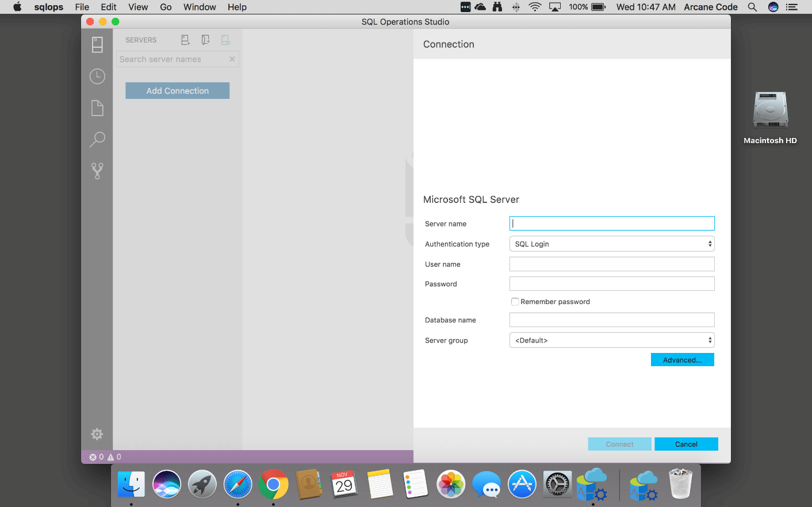Open Messages from the dock

pyautogui.click(x=487, y=485)
